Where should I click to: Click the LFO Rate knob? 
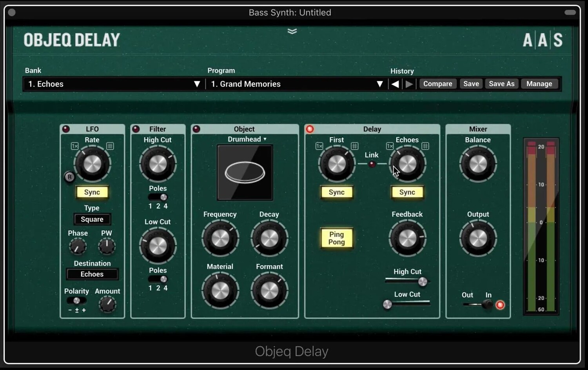click(x=92, y=164)
